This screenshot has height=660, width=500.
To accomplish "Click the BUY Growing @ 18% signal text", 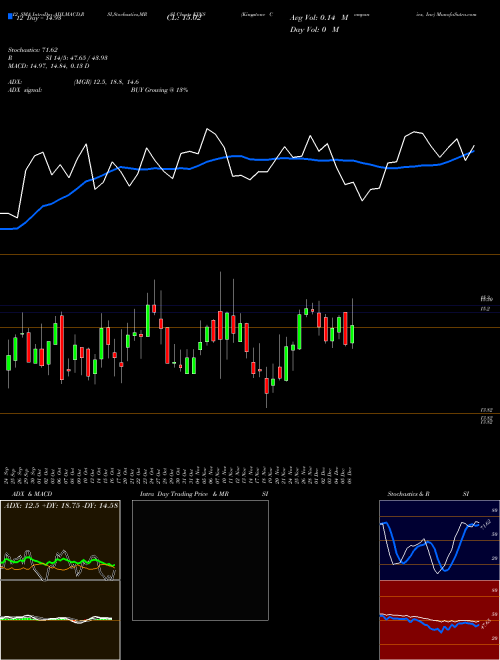I will click(159, 90).
